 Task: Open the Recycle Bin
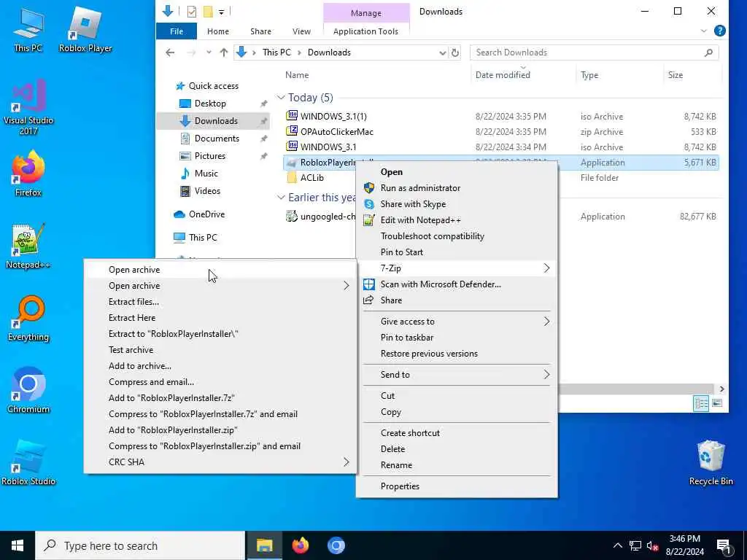coord(711,463)
